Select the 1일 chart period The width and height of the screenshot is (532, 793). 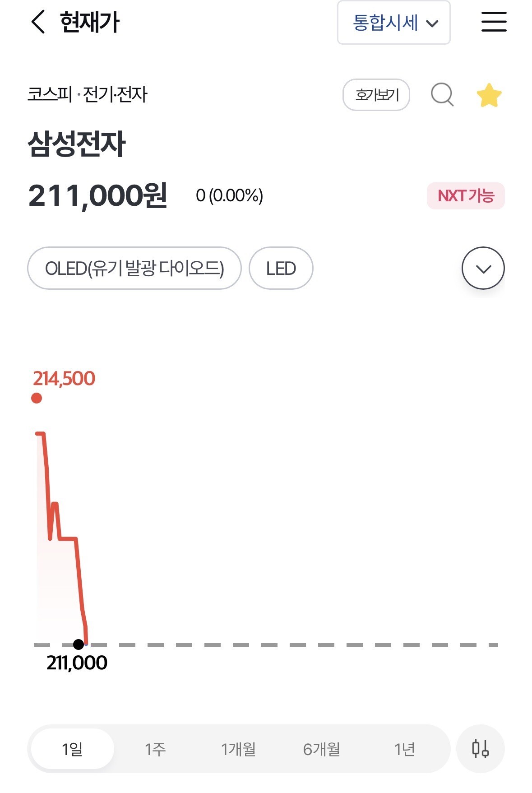pos(72,749)
